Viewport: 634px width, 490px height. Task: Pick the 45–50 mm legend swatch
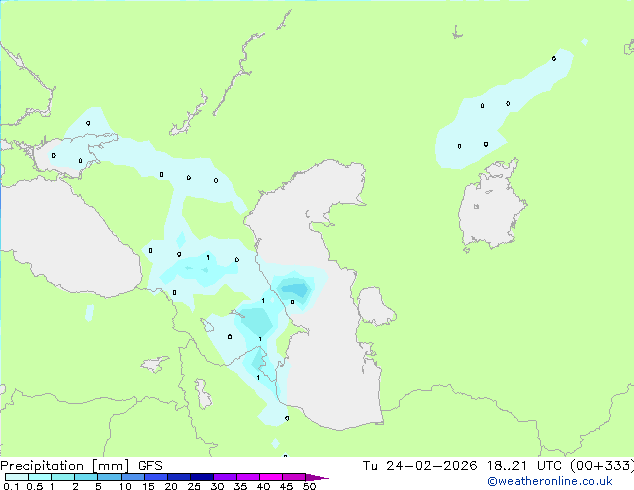point(294,477)
